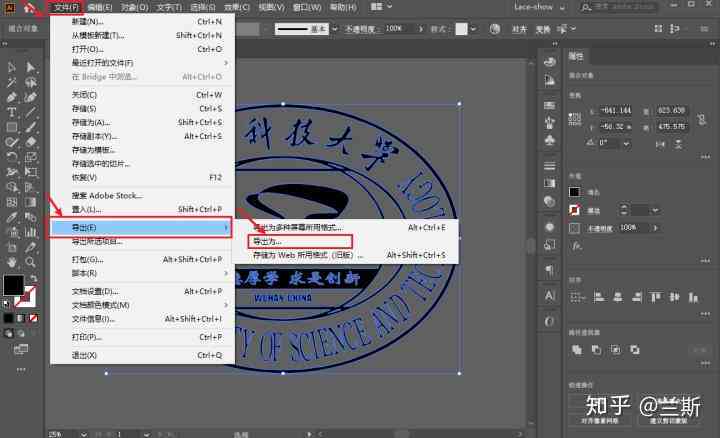
Task: Select the Magic Wand tool
Action: click(11, 83)
